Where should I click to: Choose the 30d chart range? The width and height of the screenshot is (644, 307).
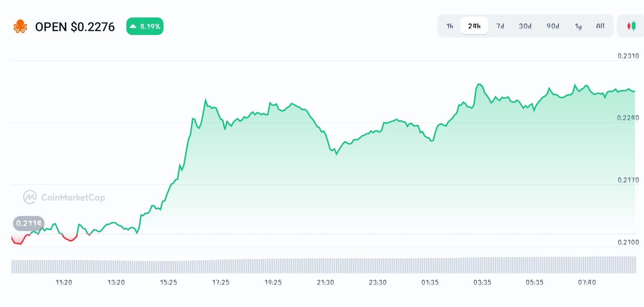click(x=525, y=26)
